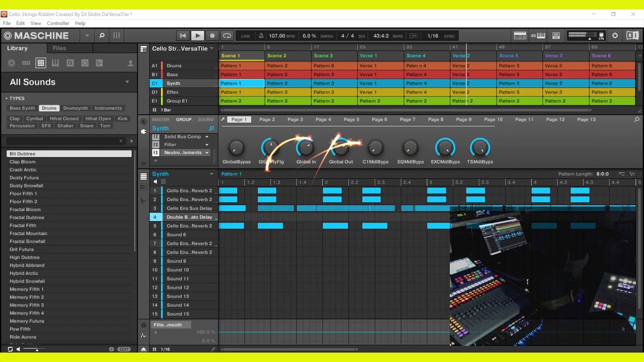Select Scene 2 in arranger
The image size is (644, 362).
[288, 56]
